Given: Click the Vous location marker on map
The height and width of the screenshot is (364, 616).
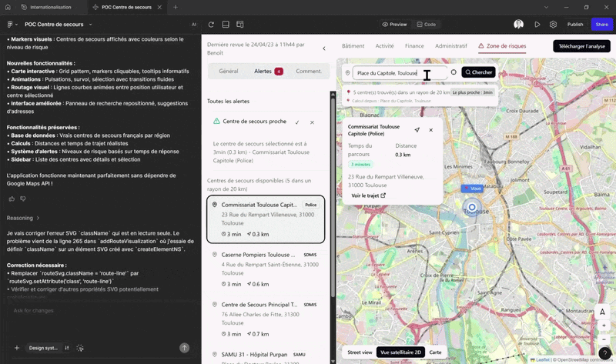Looking at the screenshot, I should (x=472, y=189).
